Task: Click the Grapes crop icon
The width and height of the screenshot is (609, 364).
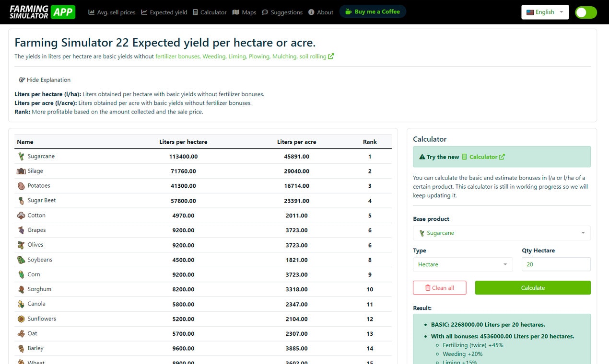Action: click(x=21, y=230)
